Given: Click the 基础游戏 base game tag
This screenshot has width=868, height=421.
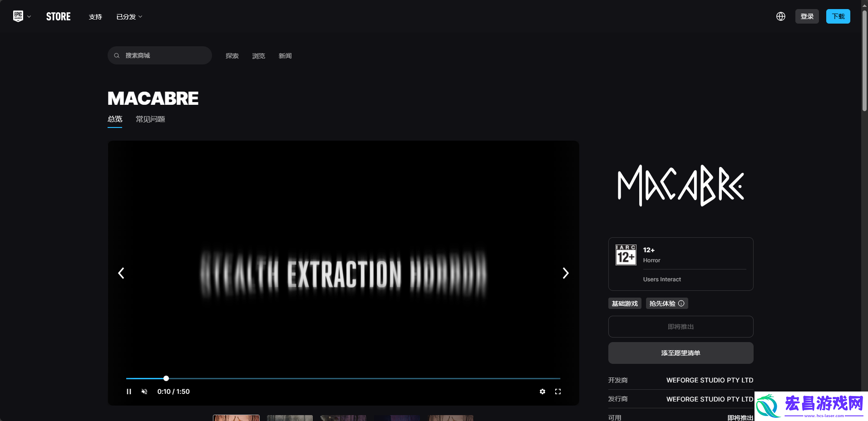Looking at the screenshot, I should coord(625,304).
